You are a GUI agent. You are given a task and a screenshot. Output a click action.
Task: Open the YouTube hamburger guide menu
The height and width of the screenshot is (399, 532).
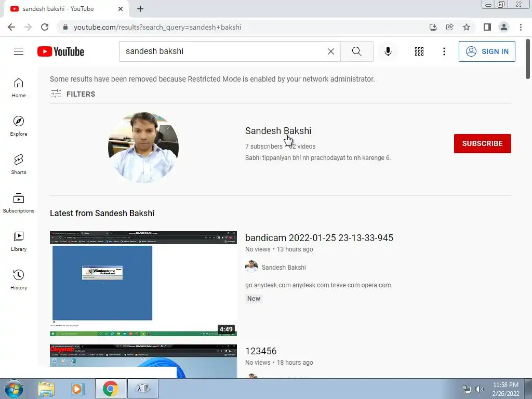click(19, 51)
